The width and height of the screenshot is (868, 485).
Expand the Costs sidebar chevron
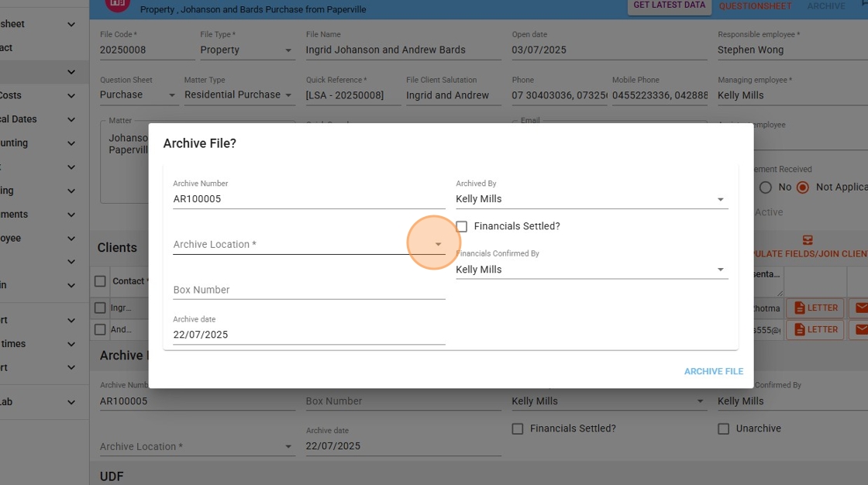71,96
